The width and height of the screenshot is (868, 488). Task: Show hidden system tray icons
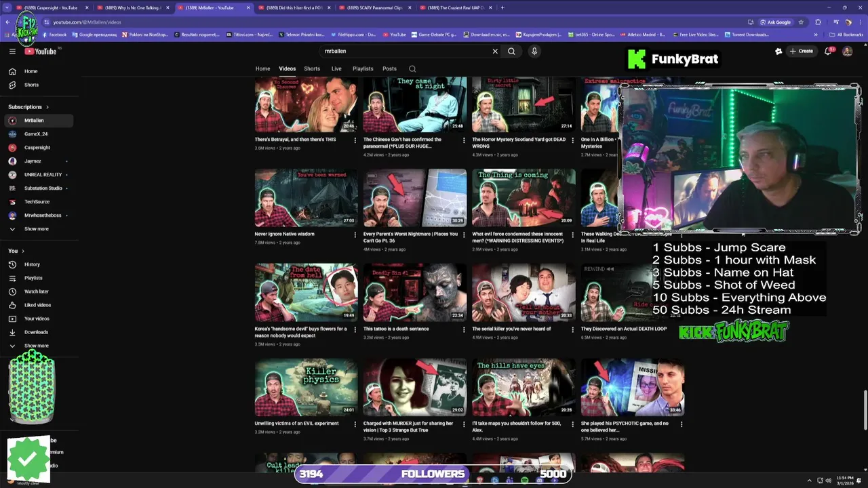809,480
